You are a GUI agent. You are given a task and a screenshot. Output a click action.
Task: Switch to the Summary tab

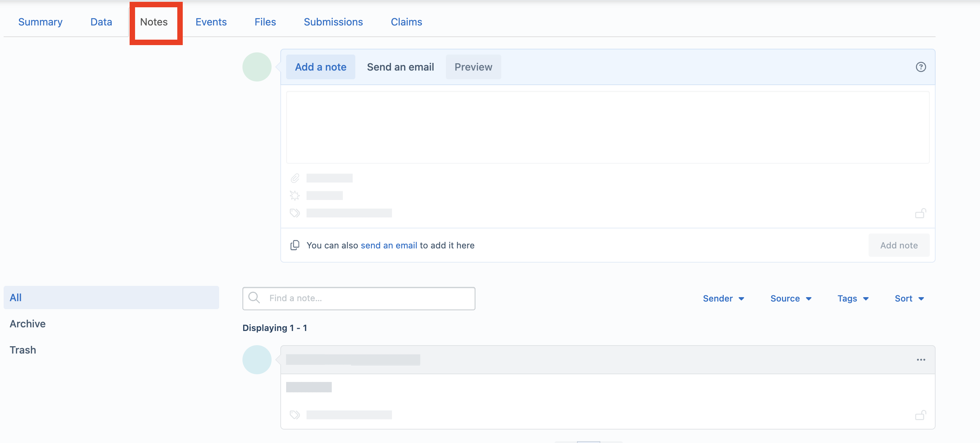(x=40, y=22)
